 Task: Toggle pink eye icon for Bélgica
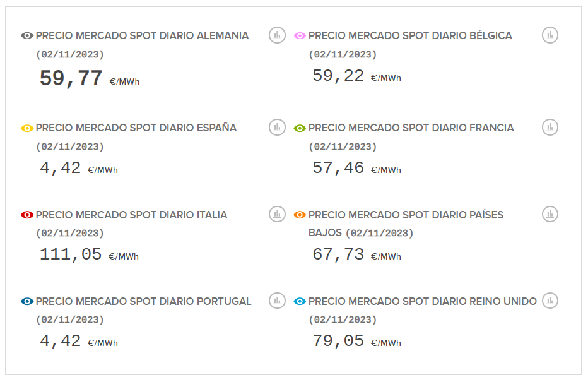coord(300,36)
